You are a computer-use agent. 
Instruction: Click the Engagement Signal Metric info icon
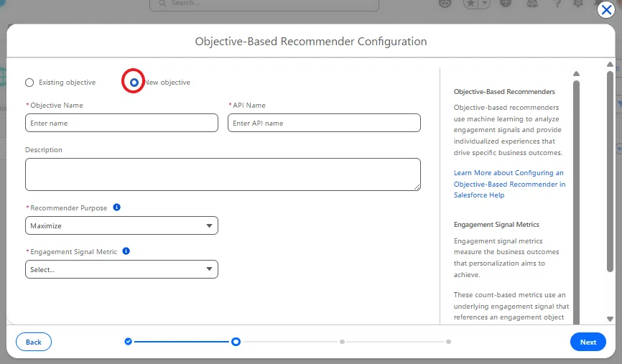tap(126, 251)
